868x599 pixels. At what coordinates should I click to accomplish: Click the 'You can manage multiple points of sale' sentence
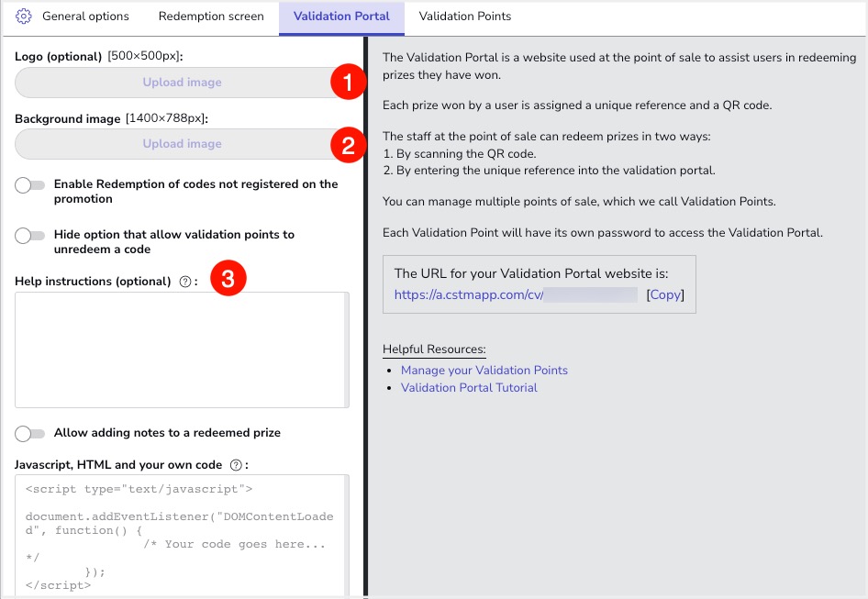tap(579, 202)
